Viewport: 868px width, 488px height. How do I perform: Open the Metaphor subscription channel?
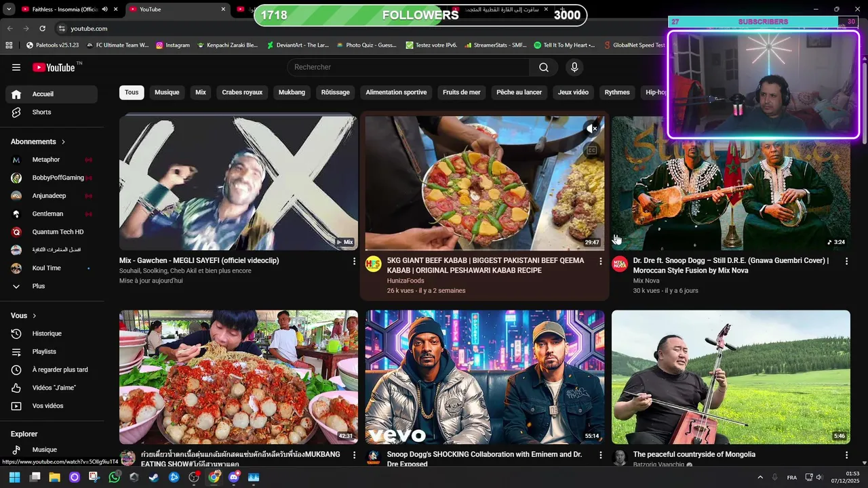click(52, 160)
